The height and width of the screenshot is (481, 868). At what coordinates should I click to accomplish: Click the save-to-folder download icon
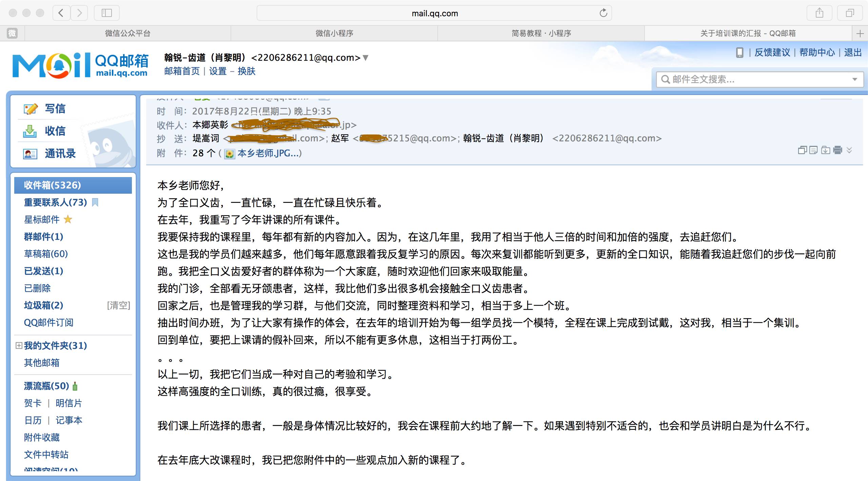(826, 150)
